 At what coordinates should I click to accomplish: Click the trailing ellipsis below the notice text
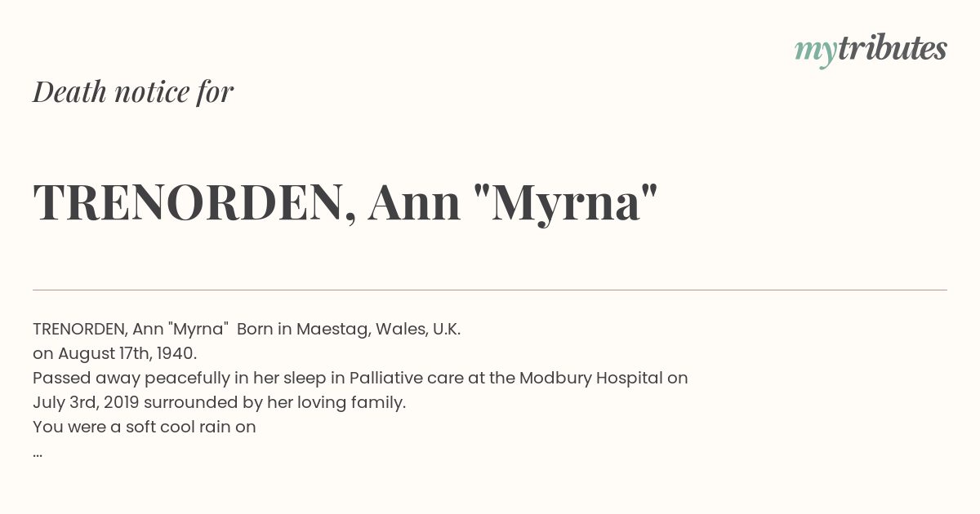pyautogui.click(x=38, y=454)
